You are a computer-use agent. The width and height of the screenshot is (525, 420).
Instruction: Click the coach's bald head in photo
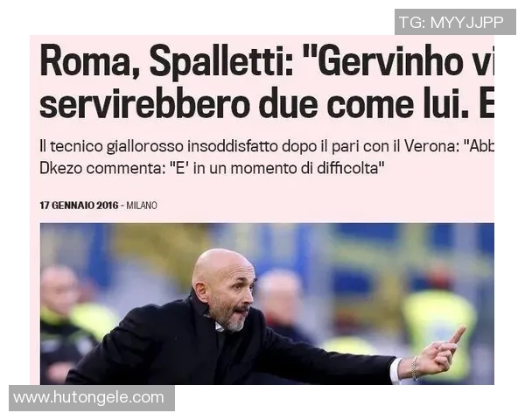(x=217, y=268)
